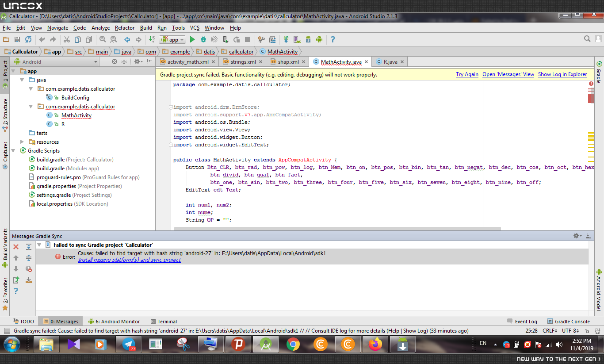Toggle the errors-only filter icon in Messages
The width and height of the screenshot is (604, 364).
[29, 269]
